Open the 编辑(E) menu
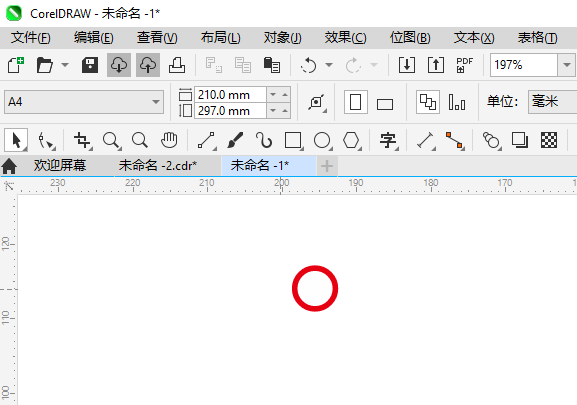Viewport: 577px width, 405px height. (93, 38)
